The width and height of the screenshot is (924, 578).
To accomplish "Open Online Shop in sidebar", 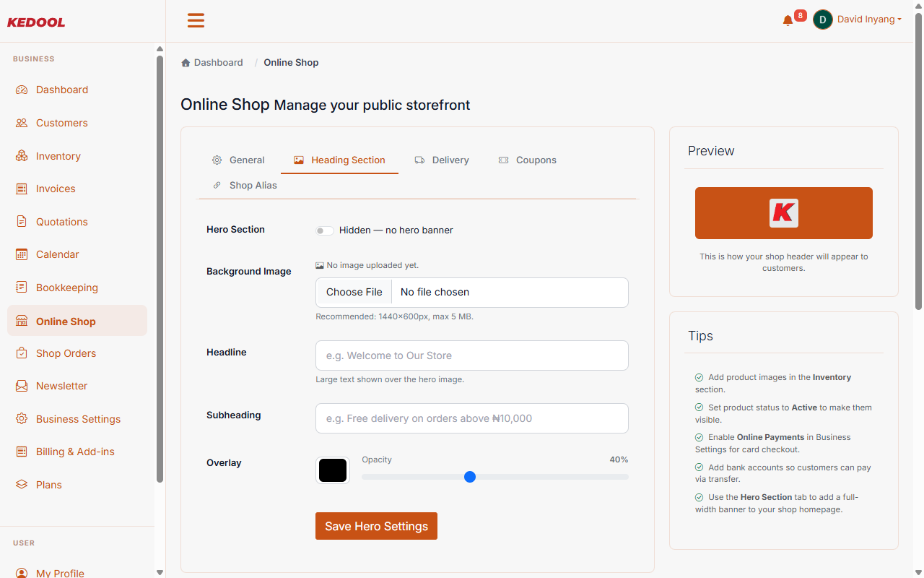I will [x=77, y=321].
